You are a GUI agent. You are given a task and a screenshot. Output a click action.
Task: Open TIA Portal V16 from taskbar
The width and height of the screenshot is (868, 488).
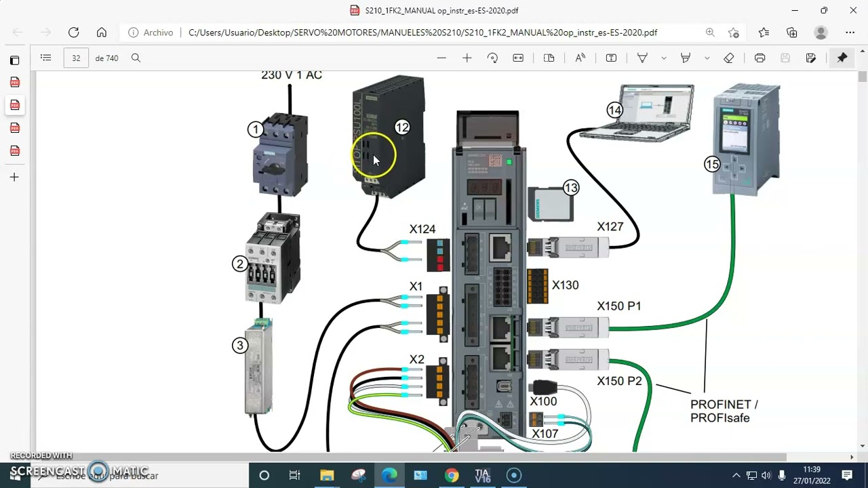pos(482,475)
